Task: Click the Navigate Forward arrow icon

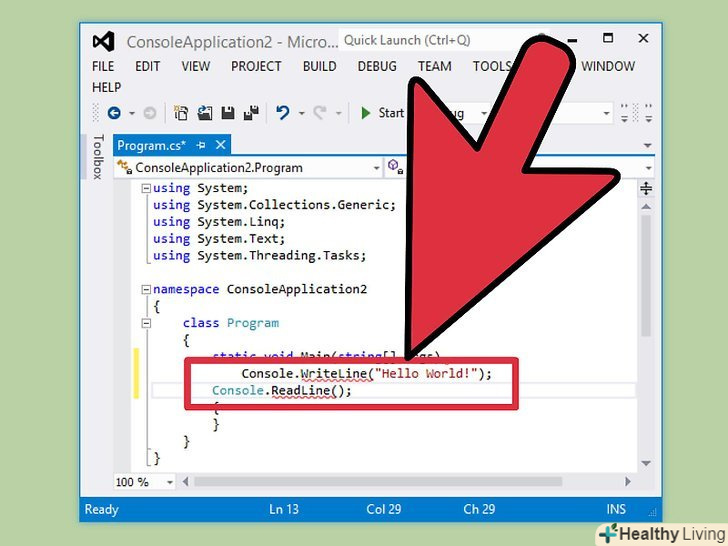Action: coord(150,113)
